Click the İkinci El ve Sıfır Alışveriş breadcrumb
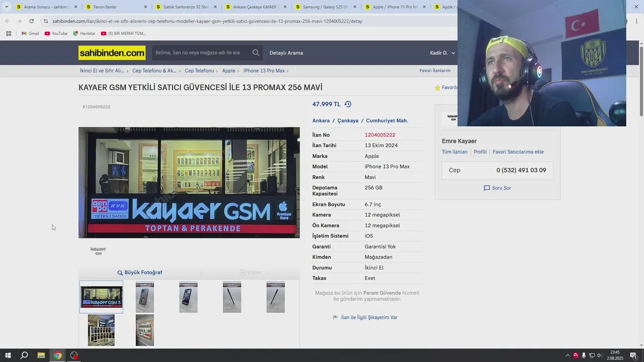The height and width of the screenshot is (362, 644). 102,71
